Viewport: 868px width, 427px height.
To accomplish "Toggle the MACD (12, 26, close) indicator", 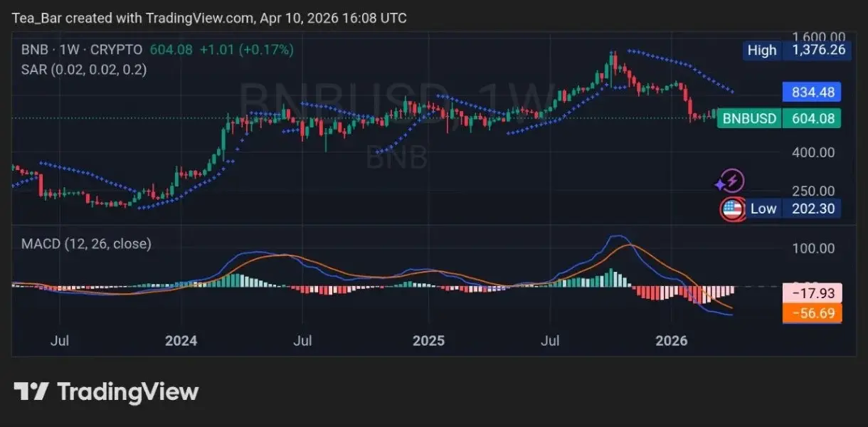I will [85, 243].
